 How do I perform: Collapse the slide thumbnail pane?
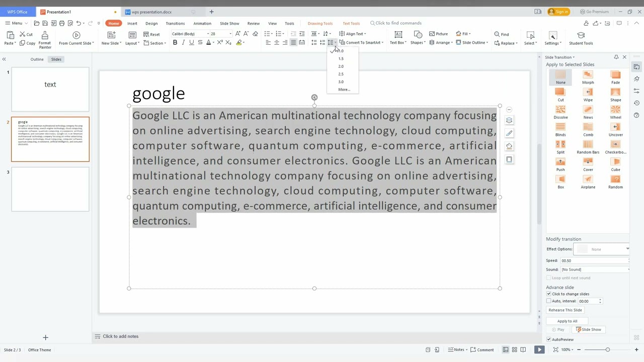pos(4,59)
